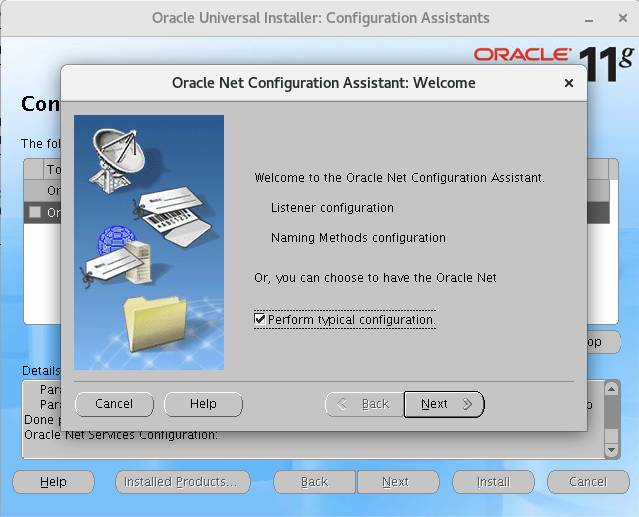Click the Naming Methods configuration text
The width and height of the screenshot is (639, 517).
[358, 238]
